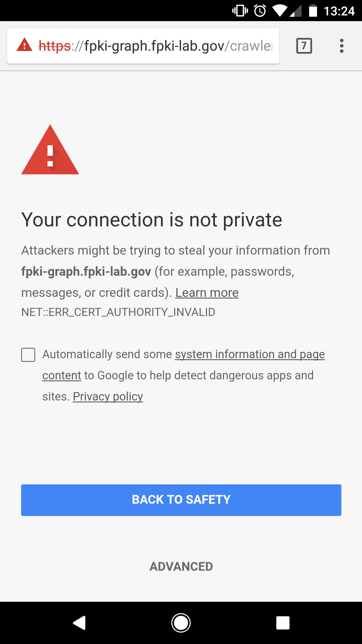Image resolution: width=362 pixels, height=644 pixels.
Task: Open Chrome's three-dot overflow menu
Action: pos(341,46)
